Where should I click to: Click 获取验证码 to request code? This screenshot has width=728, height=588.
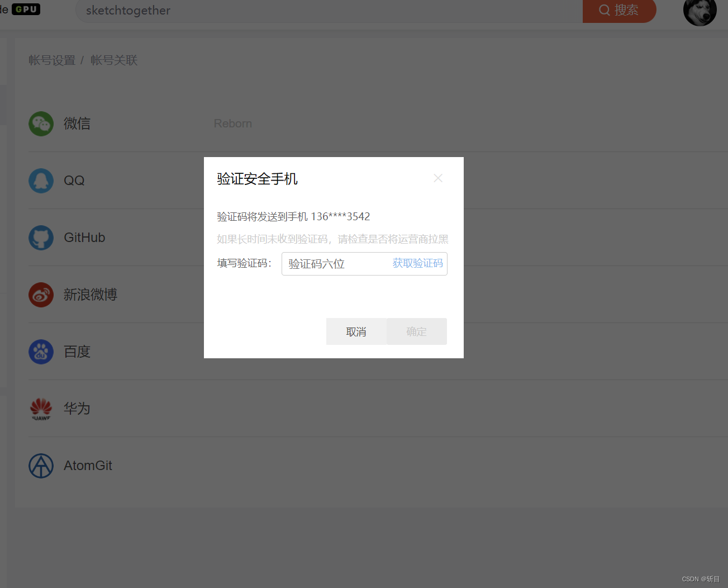point(417,263)
